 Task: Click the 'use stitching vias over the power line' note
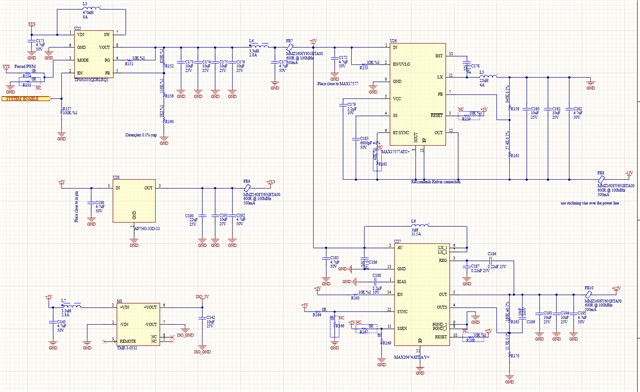(x=589, y=203)
